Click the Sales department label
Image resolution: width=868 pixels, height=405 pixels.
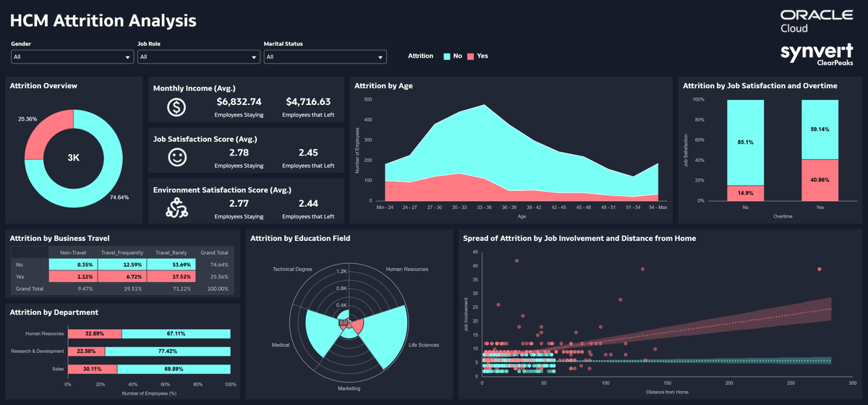(59, 369)
